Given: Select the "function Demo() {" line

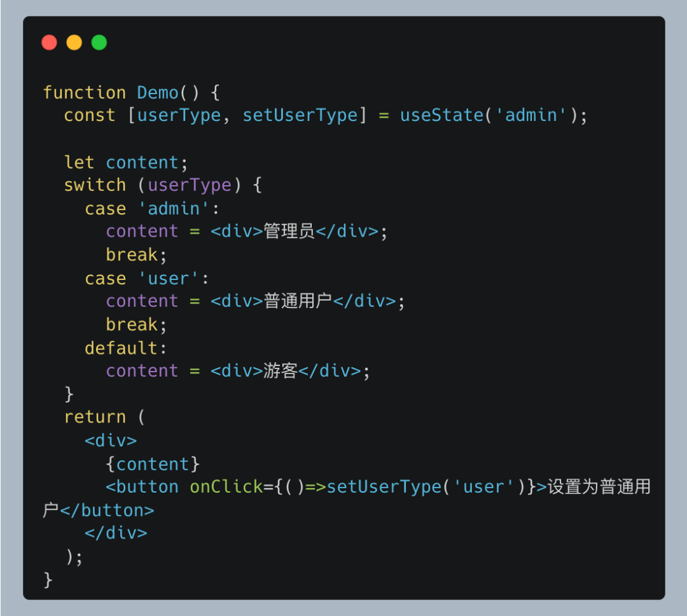Looking at the screenshot, I should (131, 92).
